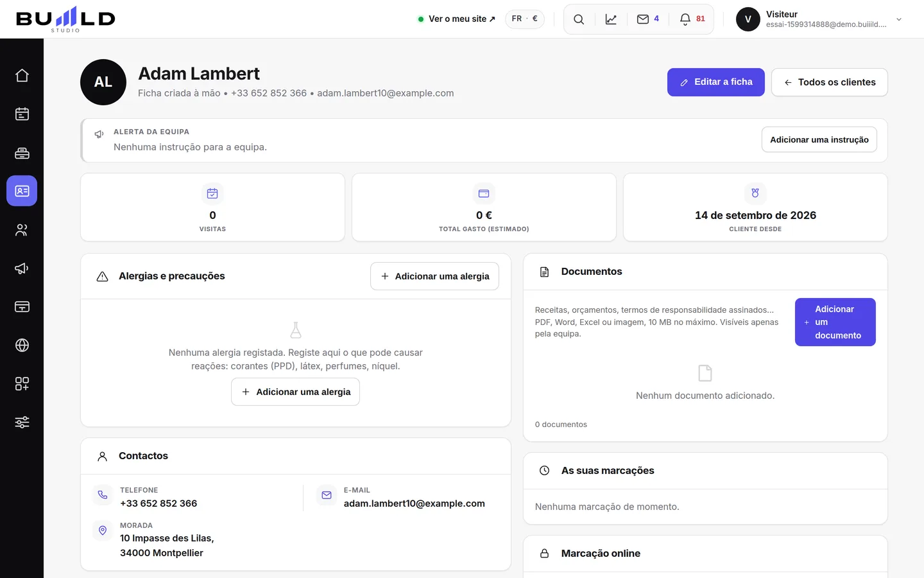Open the globe website icon in sidebar
924x578 pixels.
tap(22, 346)
